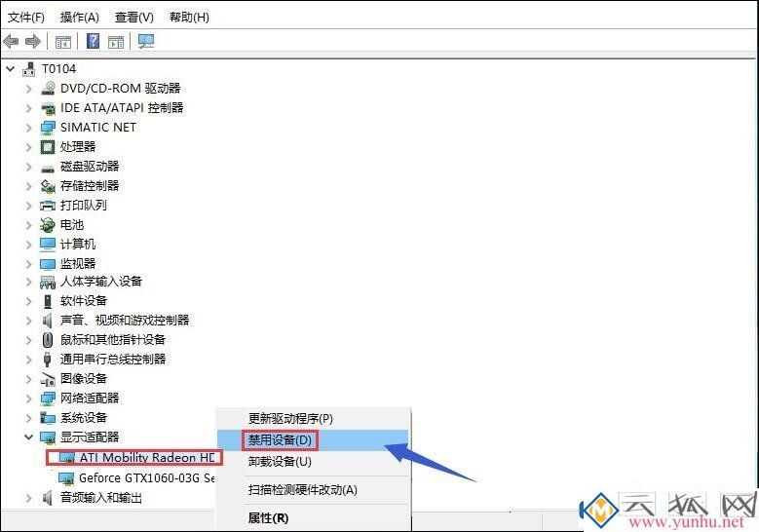The height and width of the screenshot is (532, 759).
Task: Click the 处理器 processor chip icon
Action: point(48,147)
